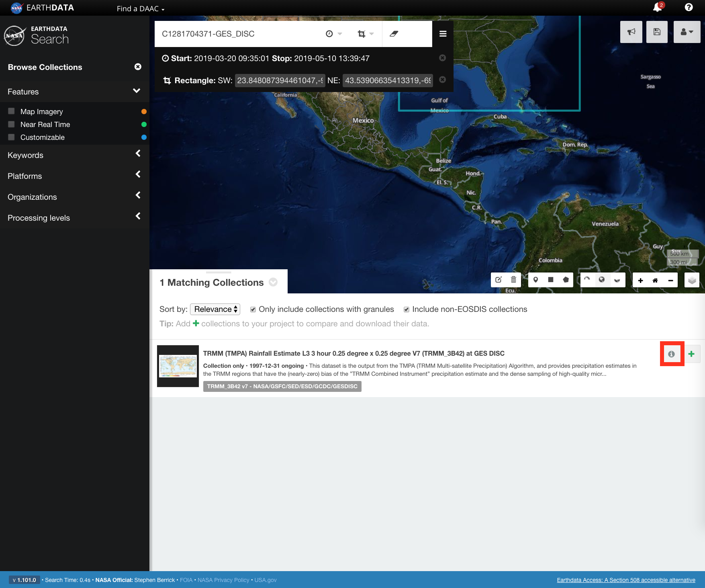Close the Browse Collections panel
The image size is (705, 588).
click(x=138, y=67)
